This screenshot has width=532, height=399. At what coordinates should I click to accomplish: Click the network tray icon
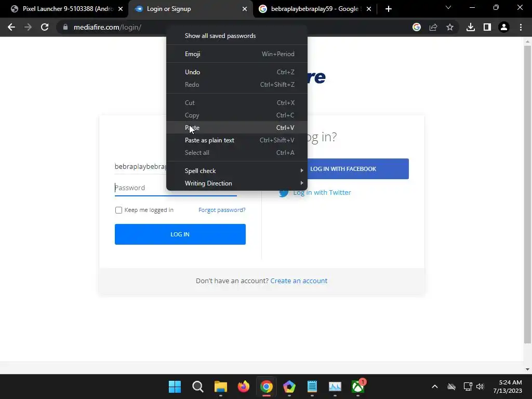tap(468, 387)
